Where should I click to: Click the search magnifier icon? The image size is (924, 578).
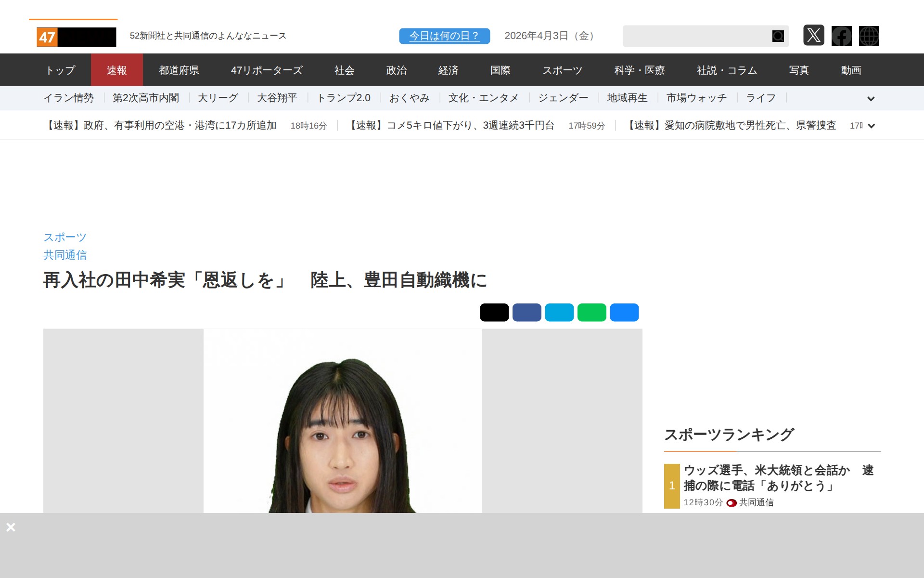(778, 36)
